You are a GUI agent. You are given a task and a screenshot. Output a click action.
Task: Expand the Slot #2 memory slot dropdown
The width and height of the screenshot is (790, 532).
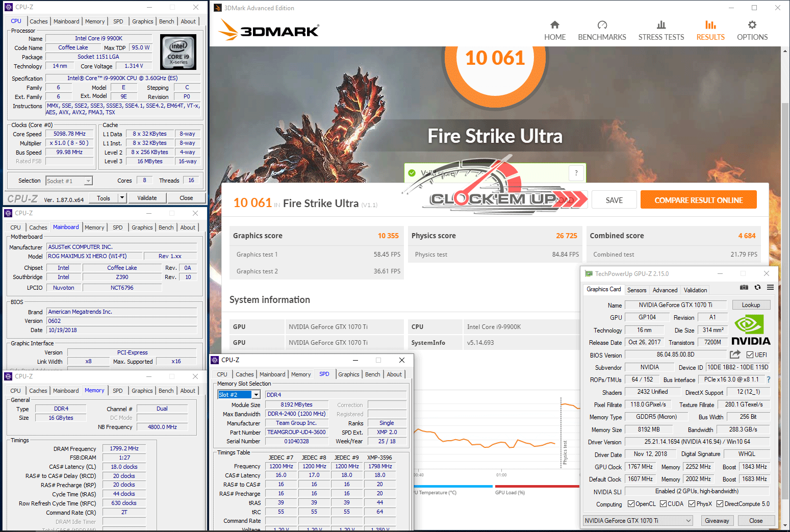click(256, 395)
